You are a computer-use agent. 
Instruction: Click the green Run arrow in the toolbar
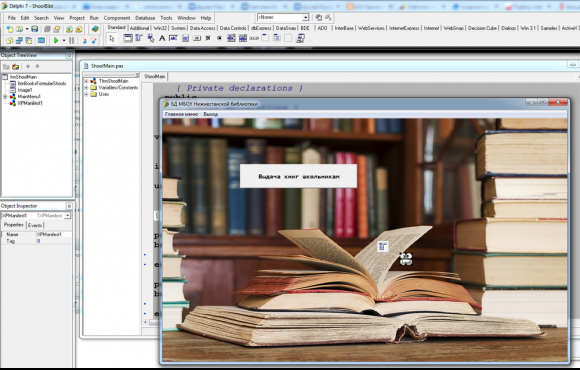56,40
